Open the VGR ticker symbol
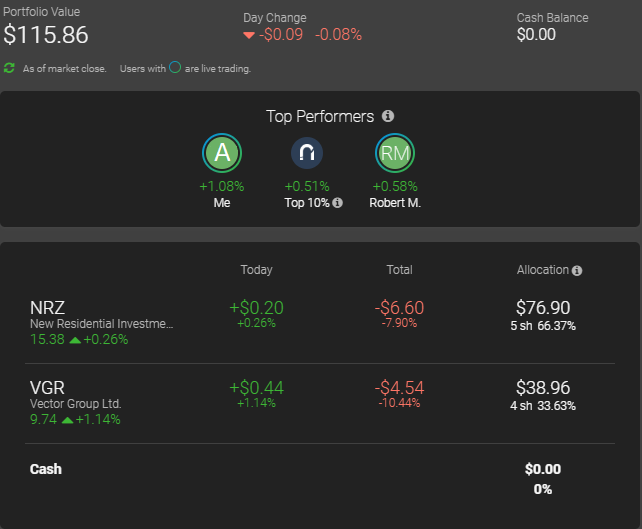 pos(46,388)
